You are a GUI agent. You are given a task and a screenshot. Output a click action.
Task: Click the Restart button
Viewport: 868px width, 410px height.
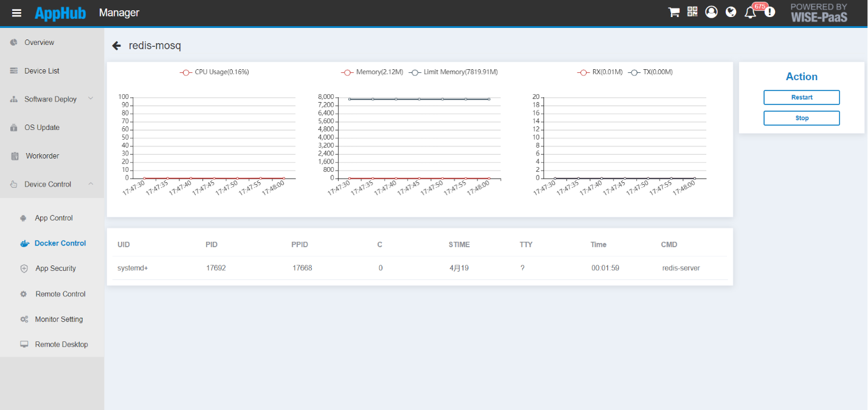[801, 97]
